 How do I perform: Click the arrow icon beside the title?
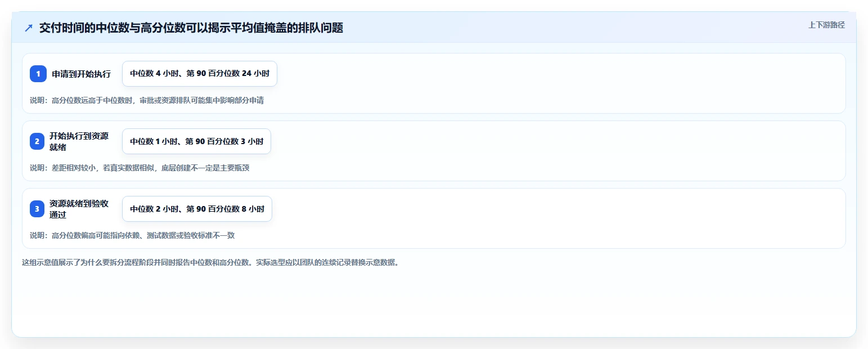pyautogui.click(x=29, y=28)
